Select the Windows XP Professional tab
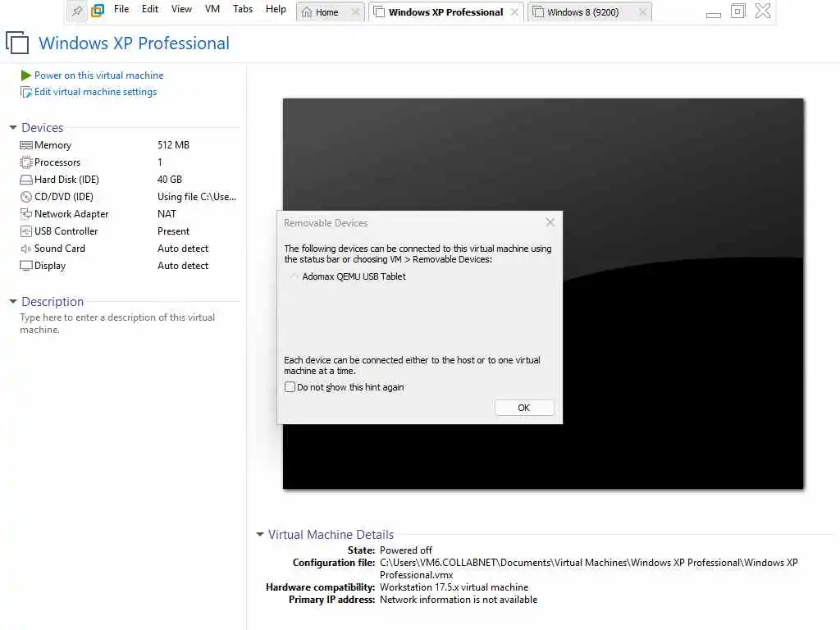The height and width of the screenshot is (630, 840). click(445, 11)
